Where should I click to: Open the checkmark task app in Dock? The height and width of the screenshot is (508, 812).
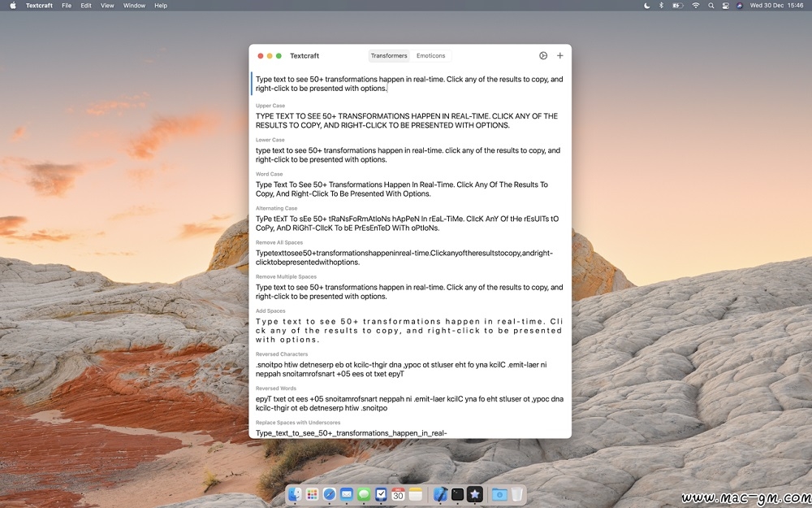(x=381, y=494)
